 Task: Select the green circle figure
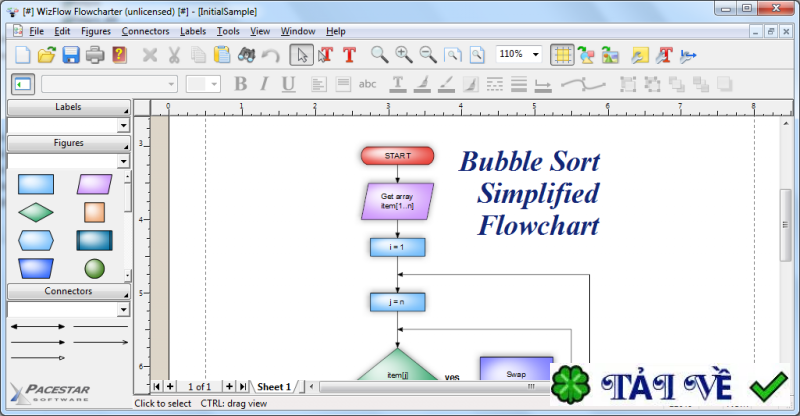(x=94, y=268)
